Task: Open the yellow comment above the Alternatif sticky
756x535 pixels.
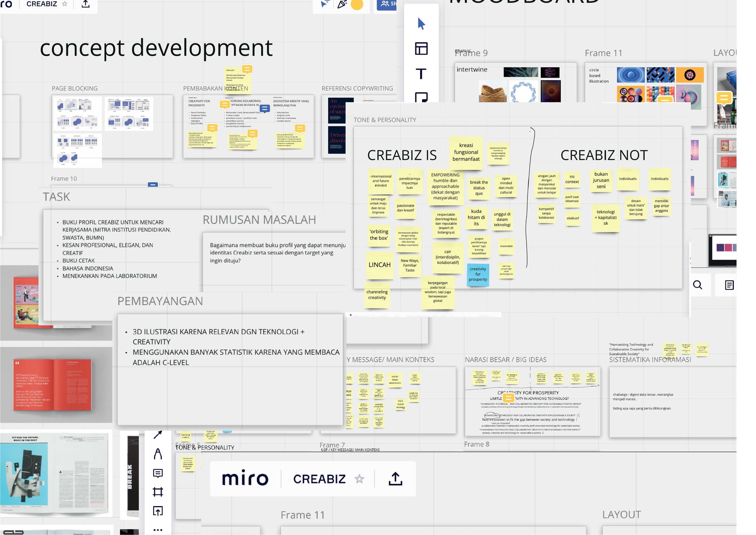Action: click(x=247, y=69)
